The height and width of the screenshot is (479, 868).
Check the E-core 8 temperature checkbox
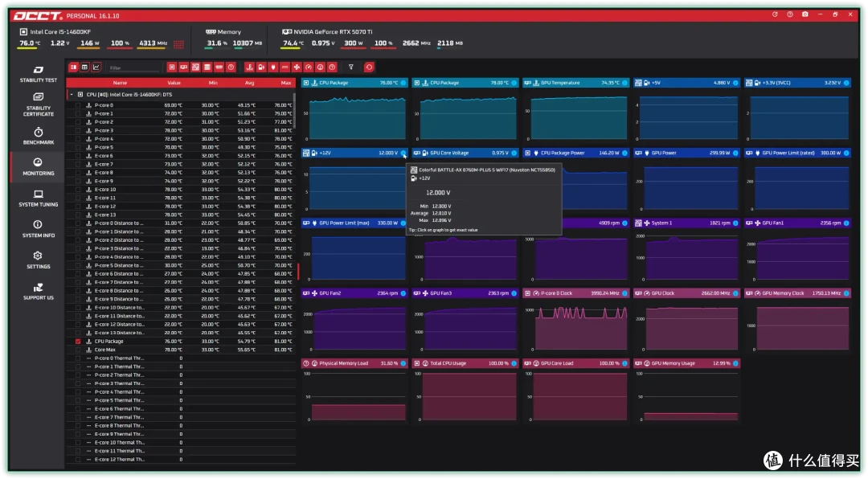point(78,173)
